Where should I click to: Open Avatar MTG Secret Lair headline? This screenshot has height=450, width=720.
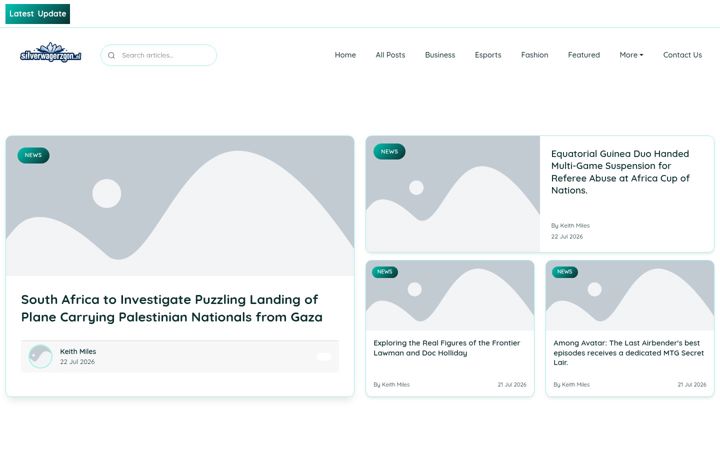tap(629, 353)
